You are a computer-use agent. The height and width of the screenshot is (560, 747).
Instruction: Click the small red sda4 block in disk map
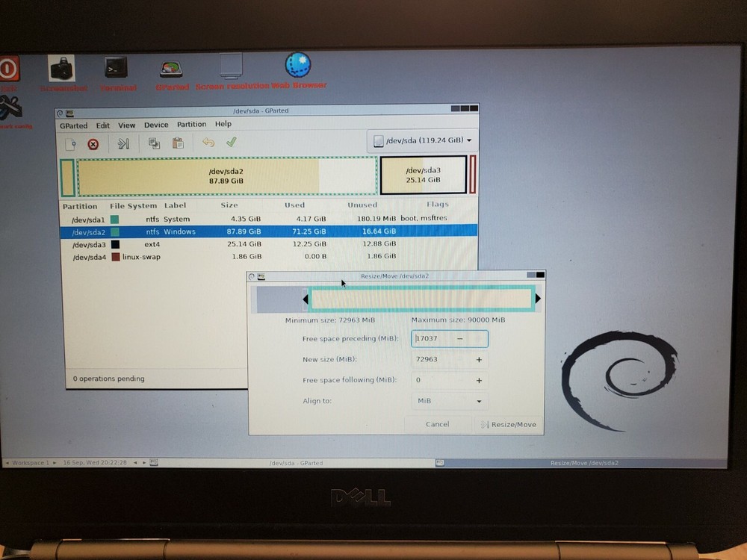[x=473, y=174]
